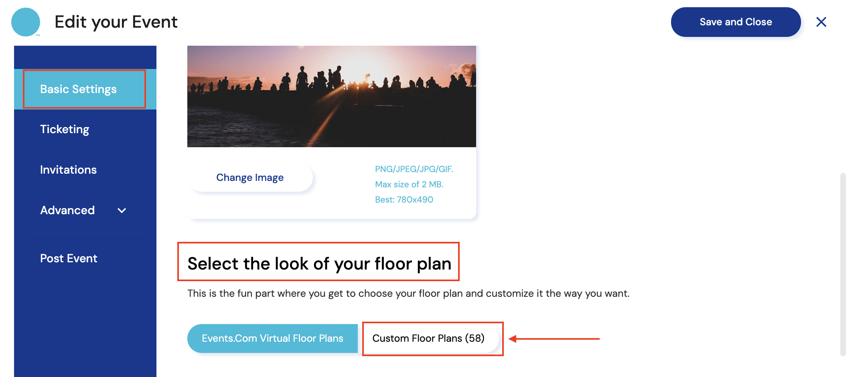This screenshot has width=868, height=377.
Task: Click the floor plan description paragraph
Action: 408,294
